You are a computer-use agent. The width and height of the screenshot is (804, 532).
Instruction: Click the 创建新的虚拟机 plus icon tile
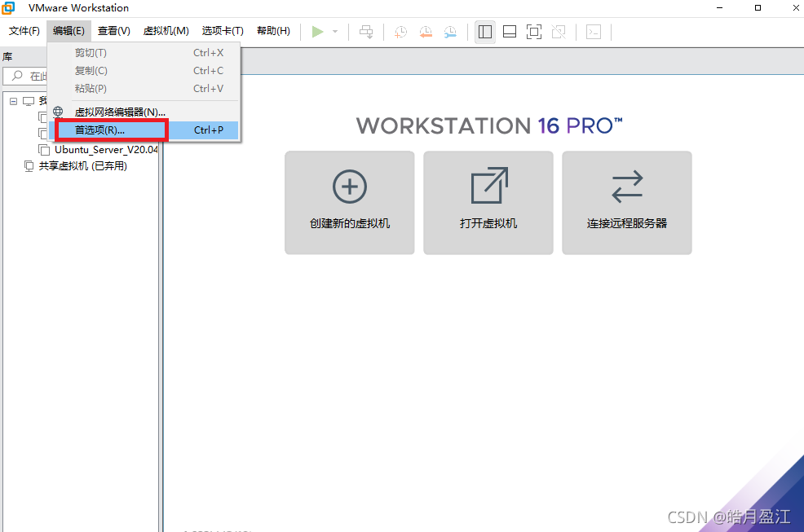pos(350,202)
